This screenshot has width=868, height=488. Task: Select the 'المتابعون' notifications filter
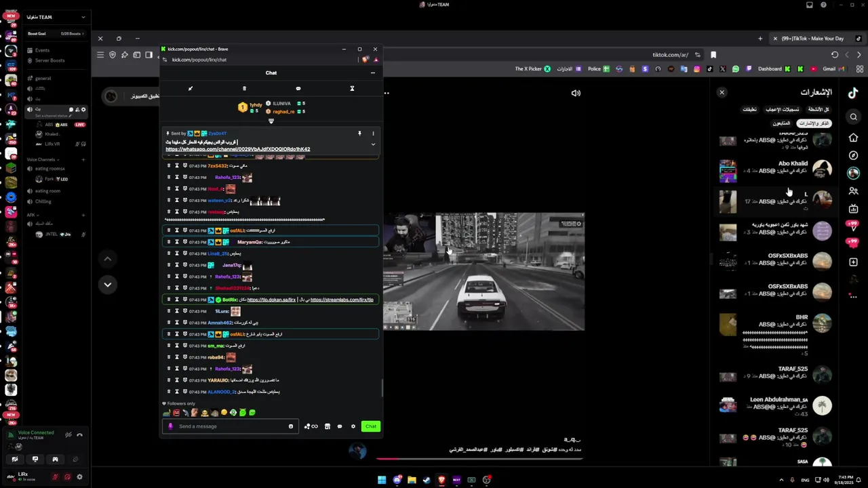coord(781,123)
